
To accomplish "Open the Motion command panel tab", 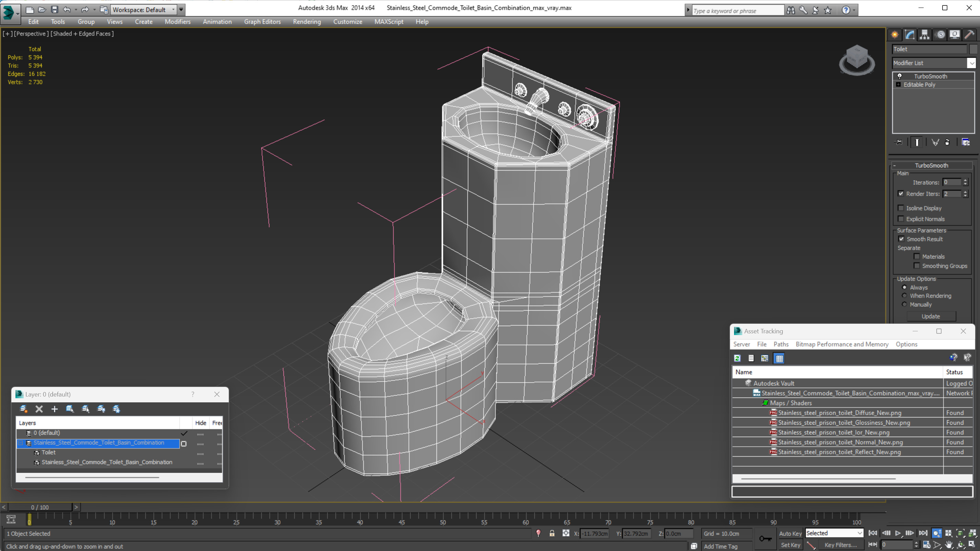I will pyautogui.click(x=940, y=35).
